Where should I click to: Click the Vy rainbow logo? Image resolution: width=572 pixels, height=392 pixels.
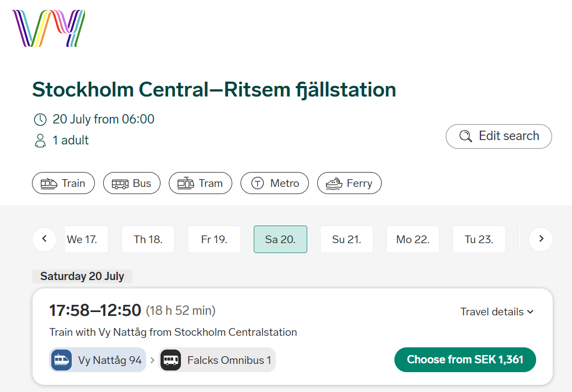(x=49, y=29)
